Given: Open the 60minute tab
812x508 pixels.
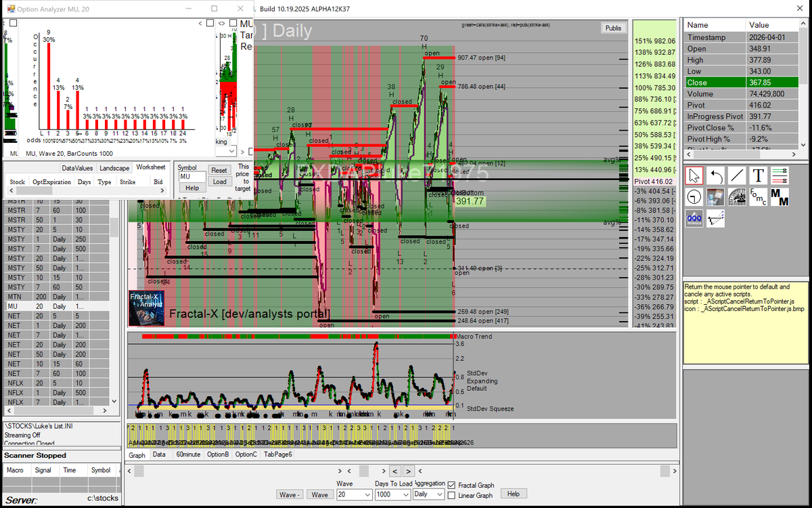Looking at the screenshot, I should pyautogui.click(x=189, y=454).
